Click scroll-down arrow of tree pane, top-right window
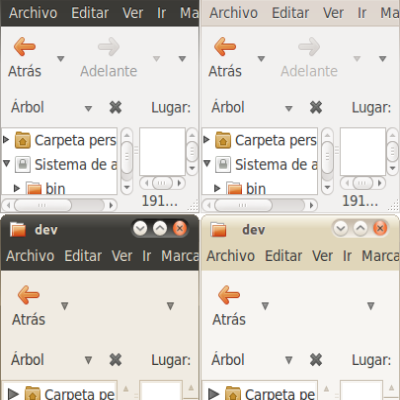 click(327, 187)
